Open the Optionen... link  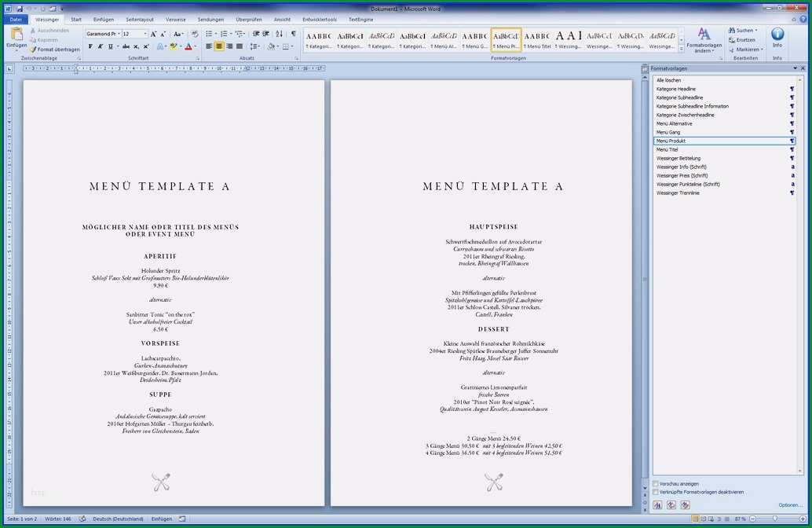point(790,505)
